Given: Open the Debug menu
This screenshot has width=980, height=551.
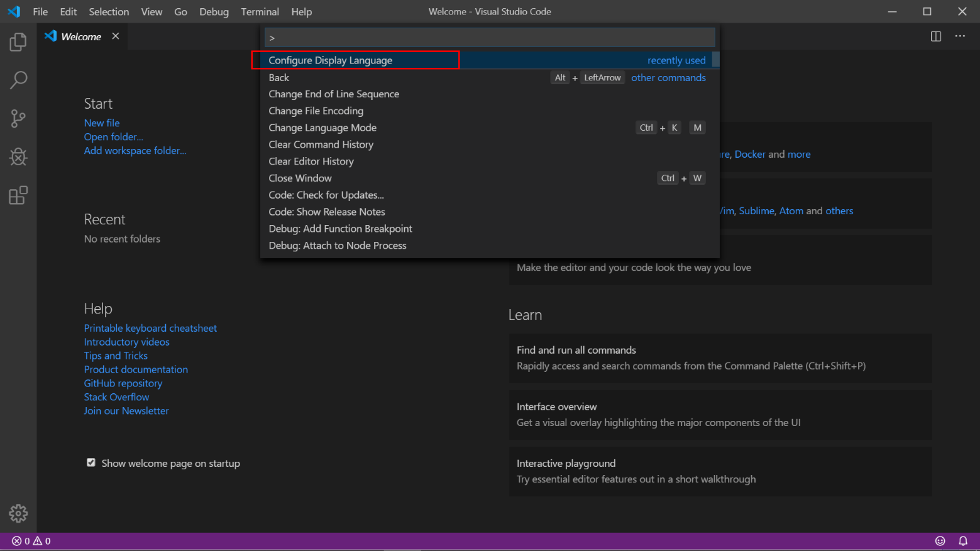Looking at the screenshot, I should coord(214,11).
